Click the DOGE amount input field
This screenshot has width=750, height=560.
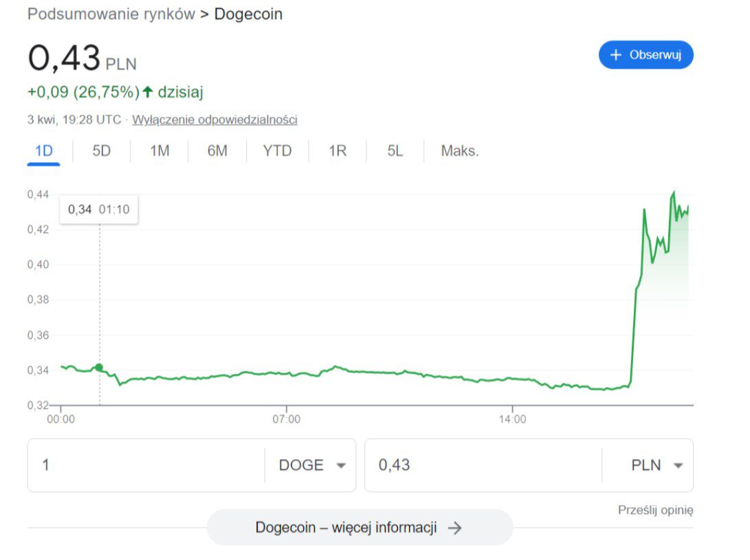[146, 465]
